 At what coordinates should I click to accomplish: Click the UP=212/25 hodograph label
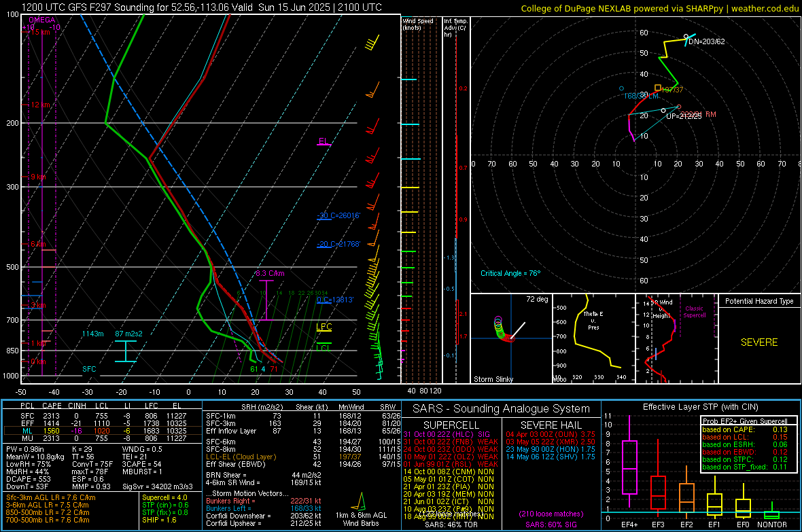pyautogui.click(x=684, y=116)
